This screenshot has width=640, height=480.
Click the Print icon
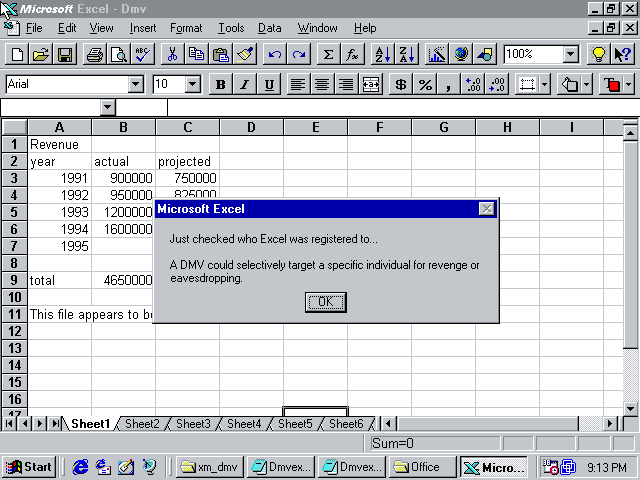pyautogui.click(x=95, y=54)
